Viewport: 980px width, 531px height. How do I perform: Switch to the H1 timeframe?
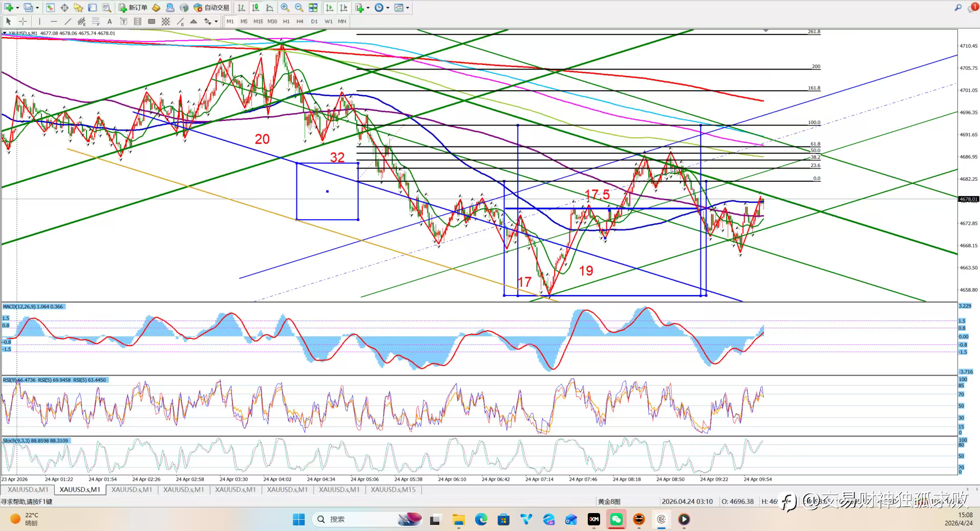pos(286,22)
